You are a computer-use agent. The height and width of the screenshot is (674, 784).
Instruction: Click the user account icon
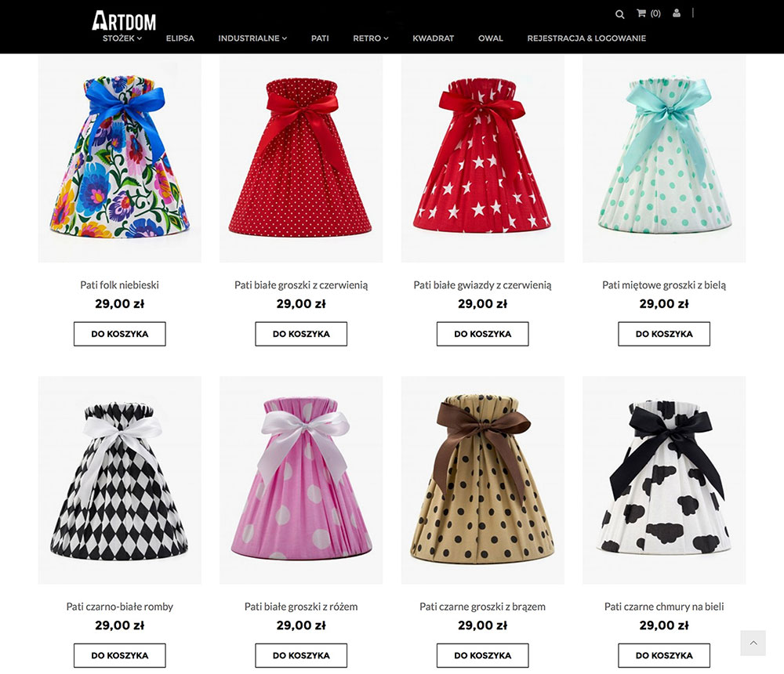(677, 13)
